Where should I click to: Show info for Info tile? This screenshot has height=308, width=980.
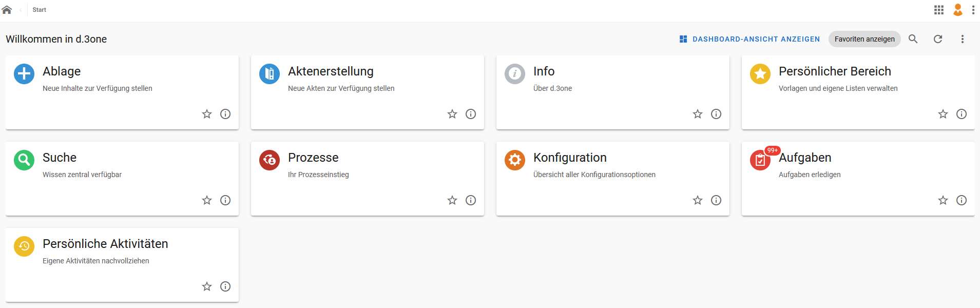pyautogui.click(x=716, y=114)
